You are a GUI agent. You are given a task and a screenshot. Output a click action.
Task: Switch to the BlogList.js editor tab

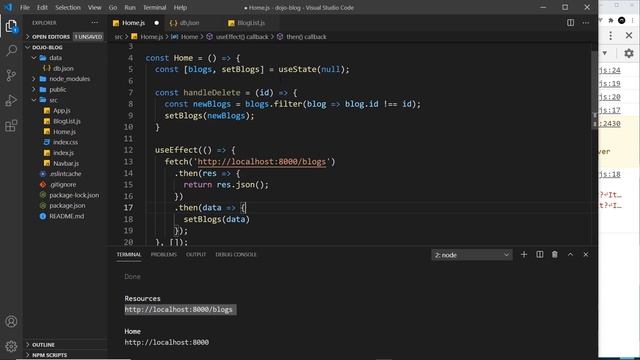click(251, 23)
